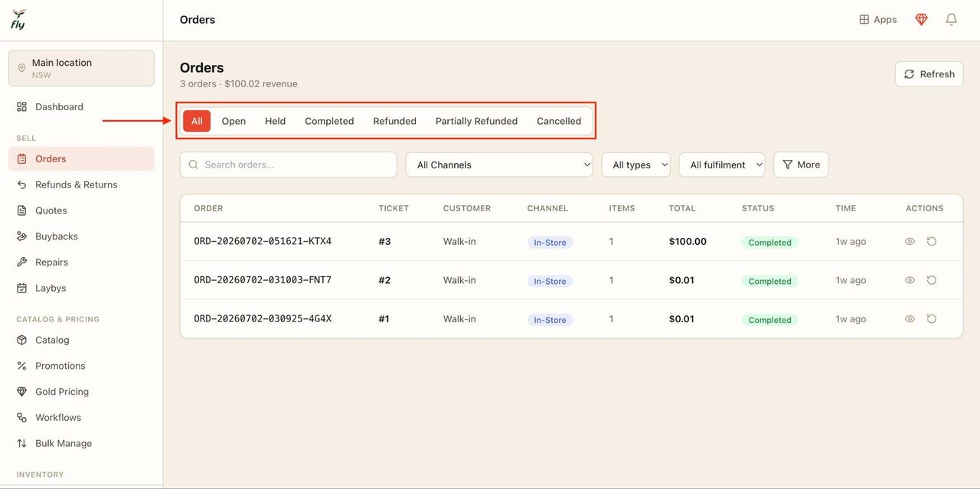Click the Catalog box icon
This screenshot has width=980, height=489.
[21, 341]
